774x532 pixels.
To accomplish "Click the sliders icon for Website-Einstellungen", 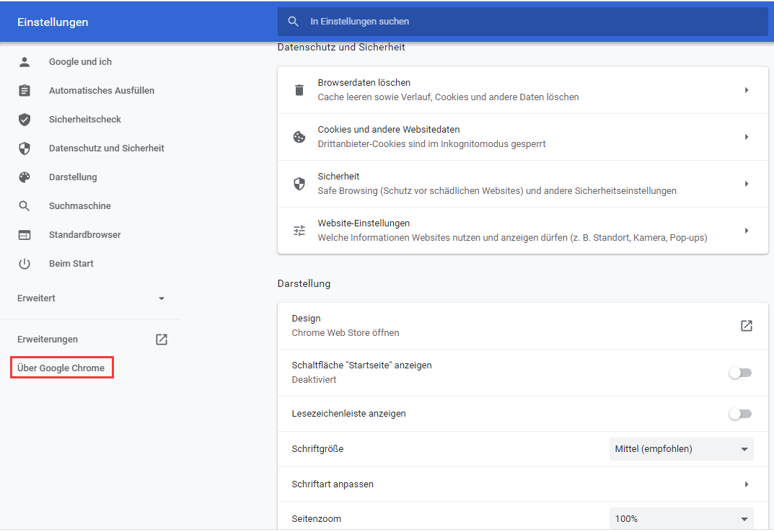I will (x=299, y=231).
